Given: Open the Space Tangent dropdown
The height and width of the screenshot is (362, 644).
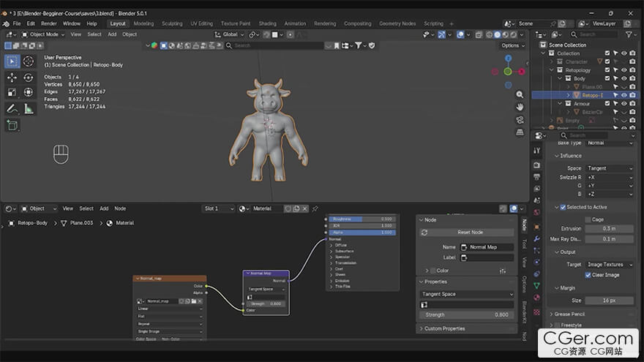Looking at the screenshot, I should click(x=610, y=168).
